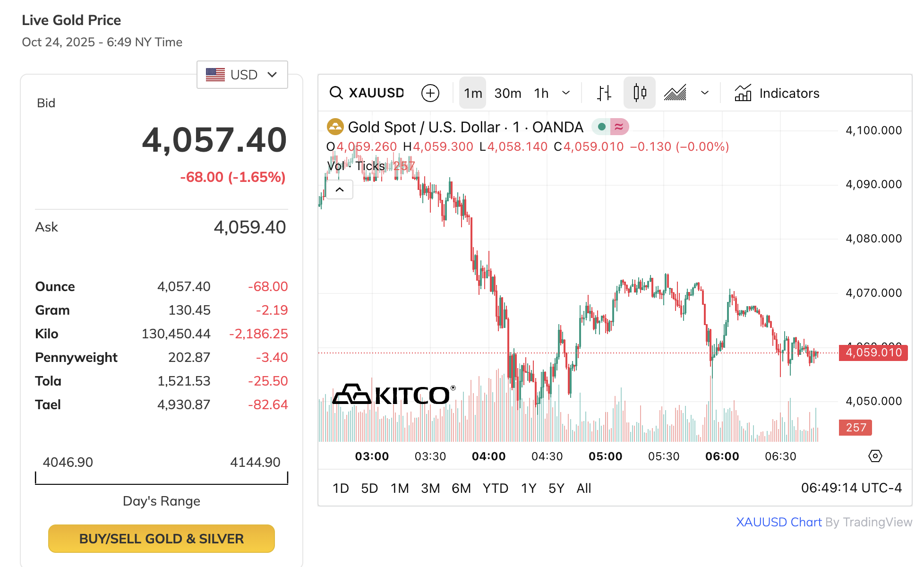Expand the time interval dropdown chevron
Image resolution: width=924 pixels, height=567 pixels.
[566, 93]
